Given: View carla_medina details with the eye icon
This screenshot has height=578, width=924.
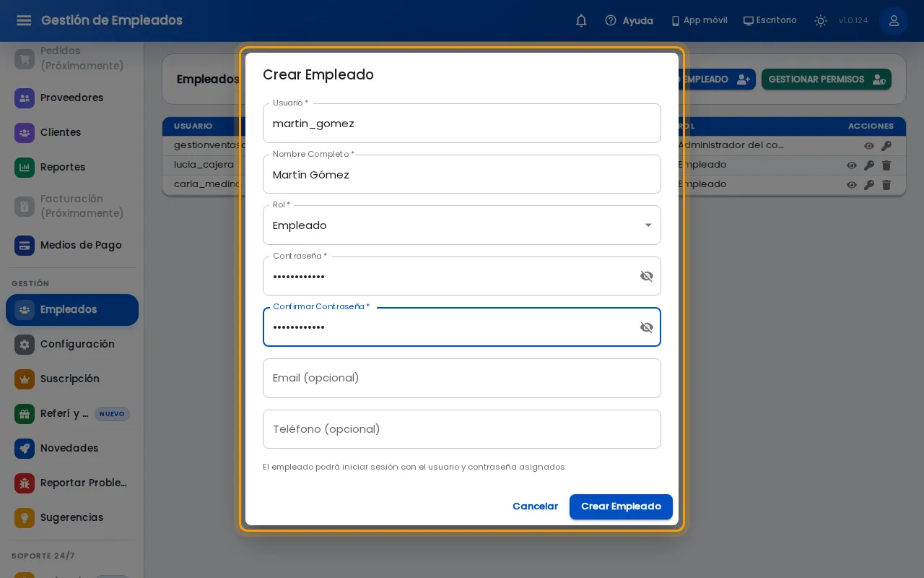Looking at the screenshot, I should 852,185.
